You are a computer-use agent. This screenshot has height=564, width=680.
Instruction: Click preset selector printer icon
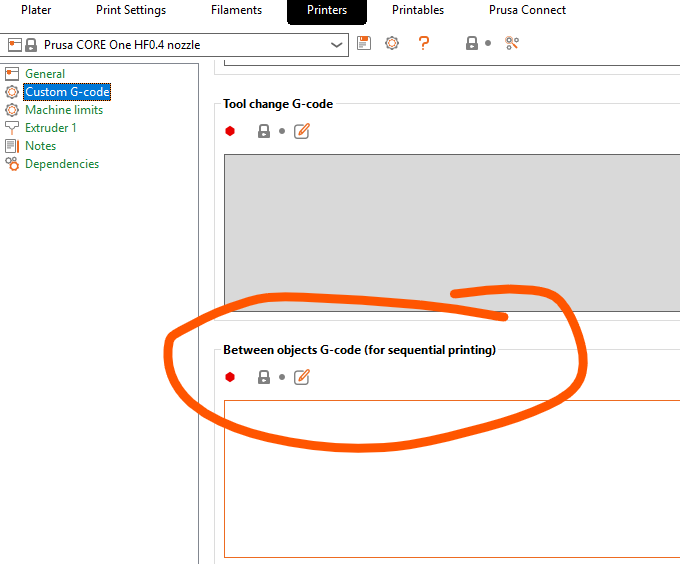[x=15, y=45]
